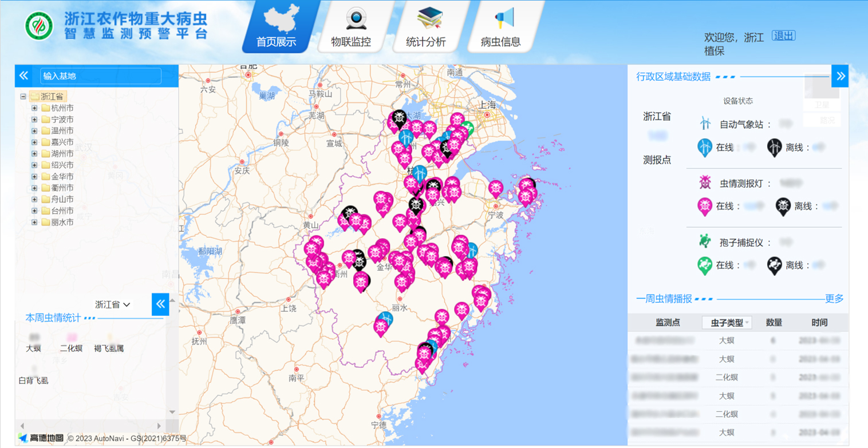This screenshot has height=448, width=868.
Task: Open the 浙江省 region dropdown
Action: click(x=113, y=304)
